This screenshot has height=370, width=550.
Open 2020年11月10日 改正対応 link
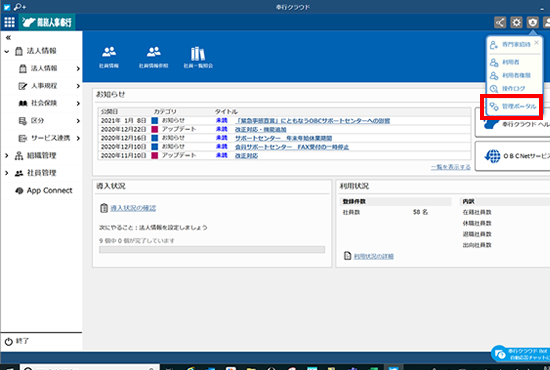pos(246,155)
